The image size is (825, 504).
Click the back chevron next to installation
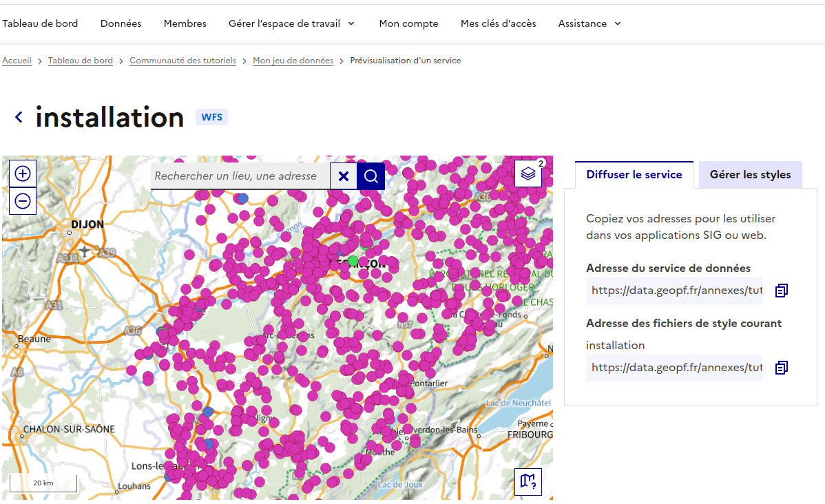(19, 117)
